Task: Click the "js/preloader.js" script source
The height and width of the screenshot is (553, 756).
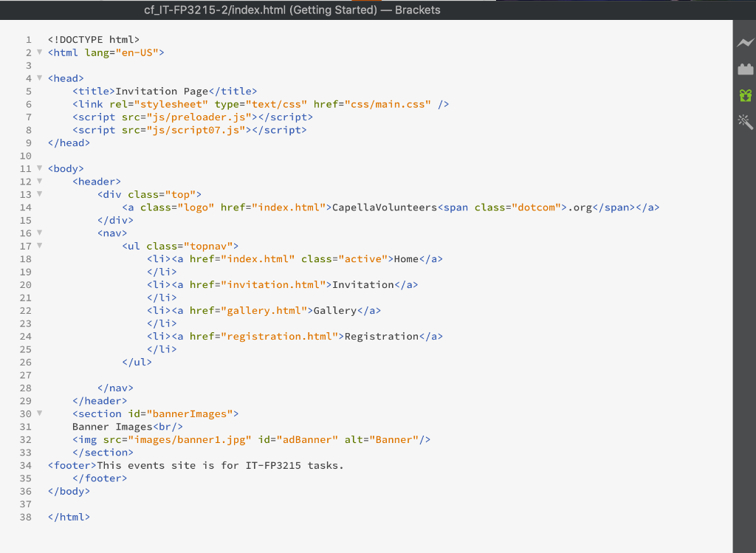Action: [x=199, y=117]
